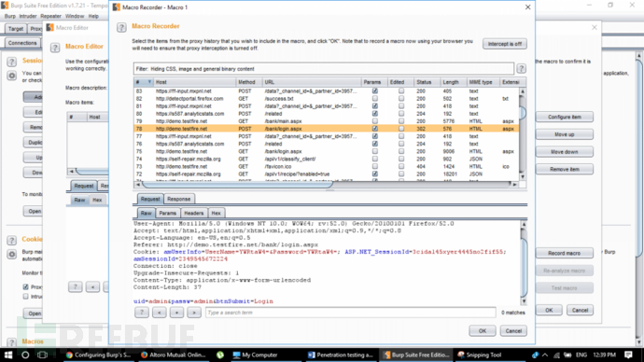Toggle Edited checkbox for row 78
Screen dimensions: 644x362
[401, 129]
